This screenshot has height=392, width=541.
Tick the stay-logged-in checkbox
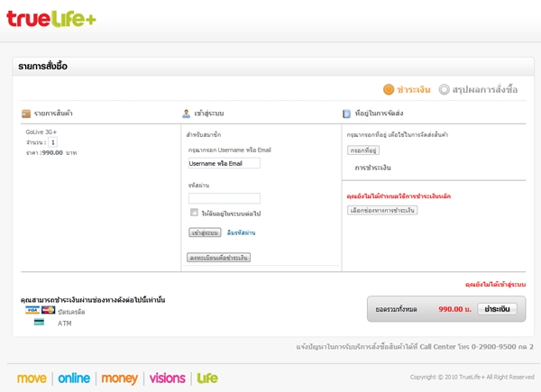point(194,213)
